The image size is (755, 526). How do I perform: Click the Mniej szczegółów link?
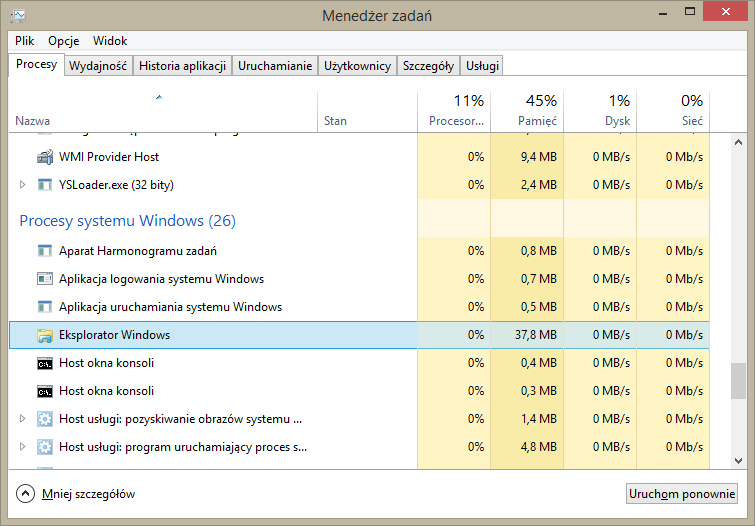tap(89, 494)
